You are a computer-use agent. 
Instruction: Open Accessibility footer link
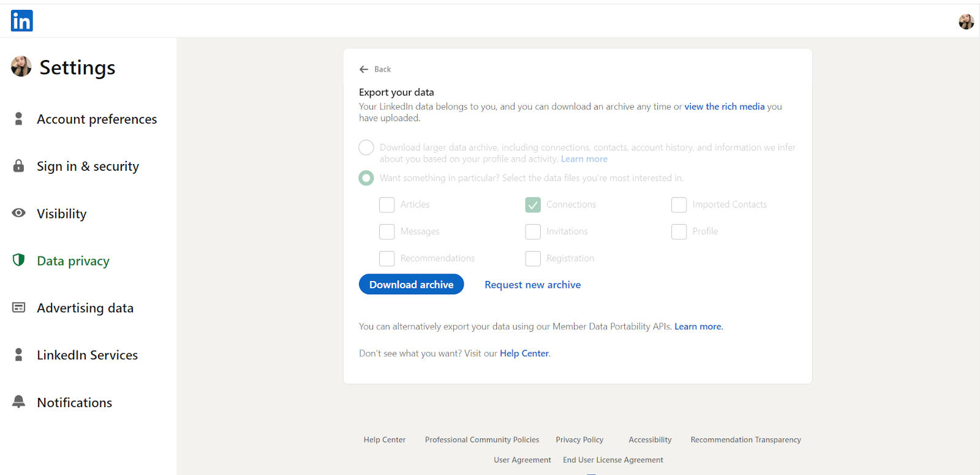coord(650,439)
